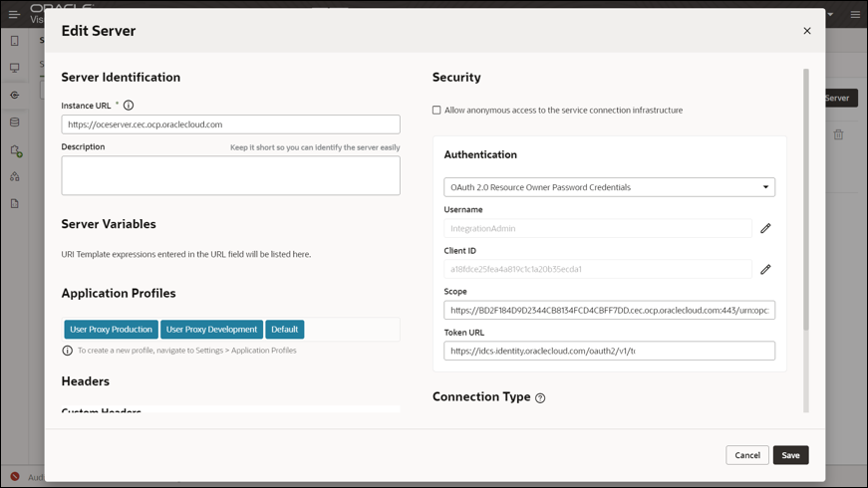Click the Application Profiles info icon
Screen dimensions: 868x488
tap(68, 351)
